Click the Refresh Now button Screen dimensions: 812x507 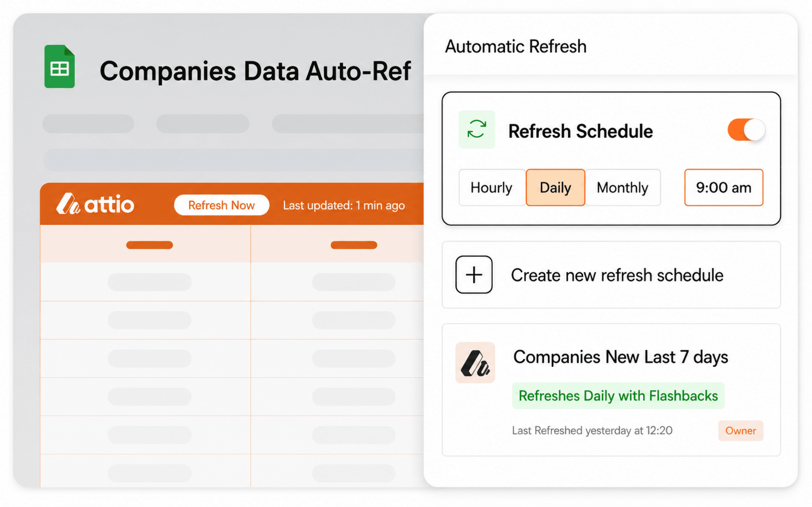pos(221,205)
